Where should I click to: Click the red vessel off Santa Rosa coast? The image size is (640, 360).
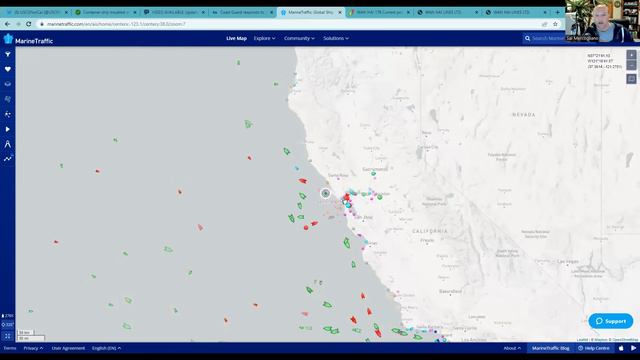(302, 180)
